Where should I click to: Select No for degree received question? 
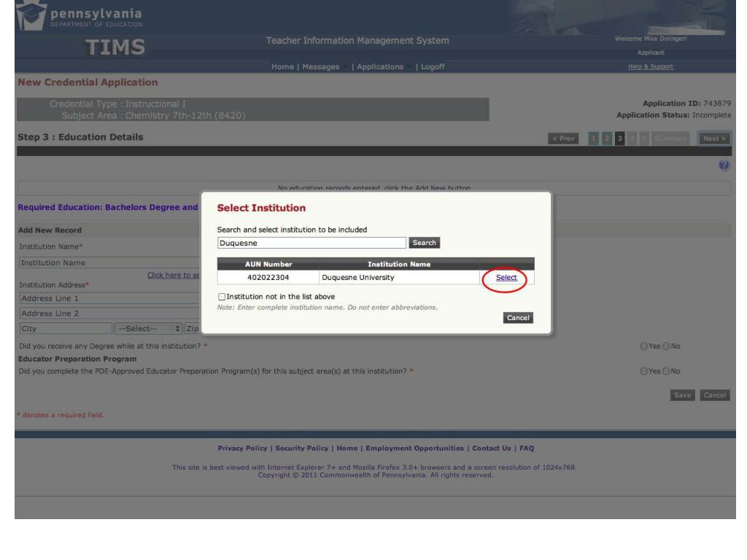click(x=666, y=346)
